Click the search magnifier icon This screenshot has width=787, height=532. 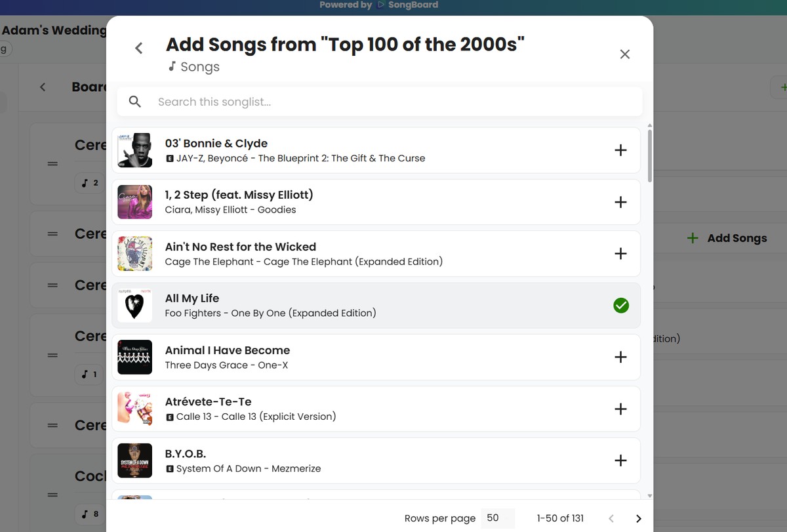pos(135,102)
